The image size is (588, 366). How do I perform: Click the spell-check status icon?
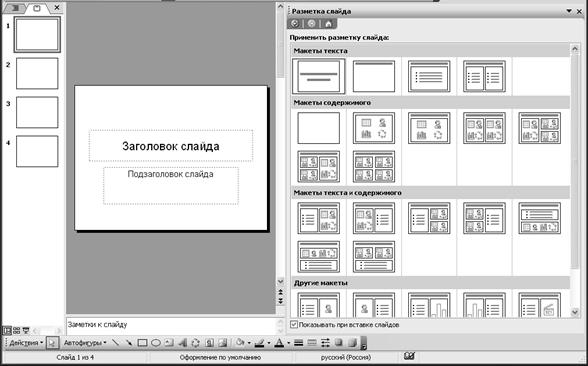pos(410,356)
